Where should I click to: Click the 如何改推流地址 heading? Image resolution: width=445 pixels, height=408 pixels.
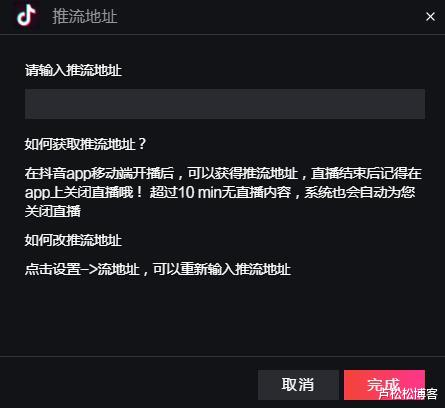pos(73,240)
